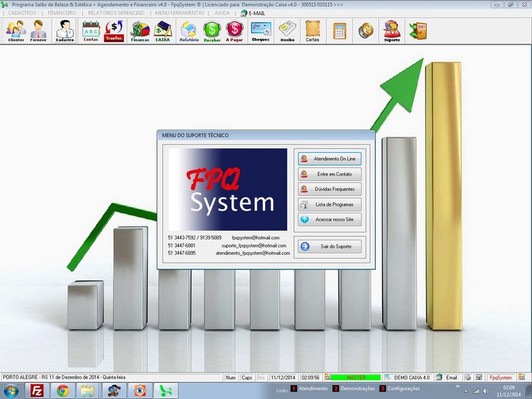The width and height of the screenshot is (532, 399).
Task: Launch the calculator toolbar icon
Action: (340, 31)
